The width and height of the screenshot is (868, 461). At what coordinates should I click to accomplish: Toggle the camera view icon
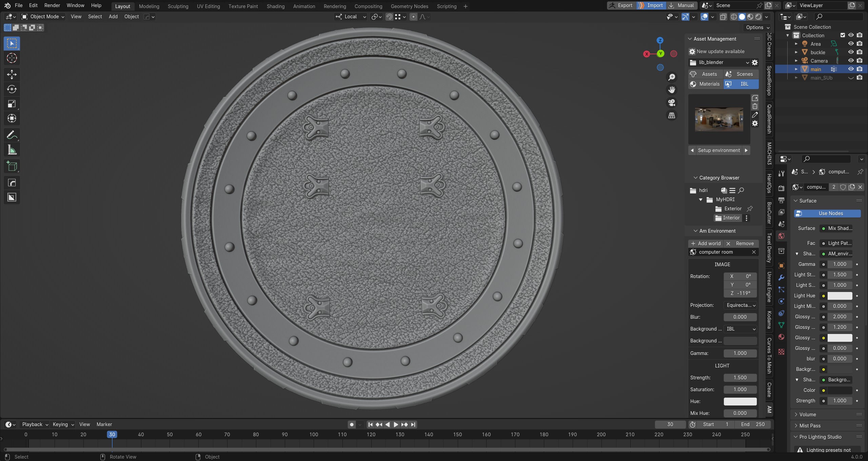coord(671,103)
